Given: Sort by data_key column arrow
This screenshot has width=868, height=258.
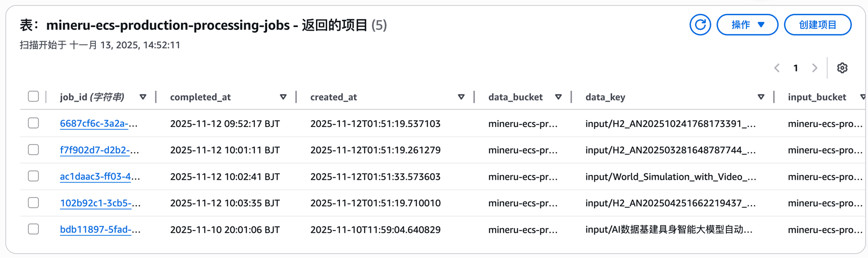Looking at the screenshot, I should pyautogui.click(x=761, y=97).
